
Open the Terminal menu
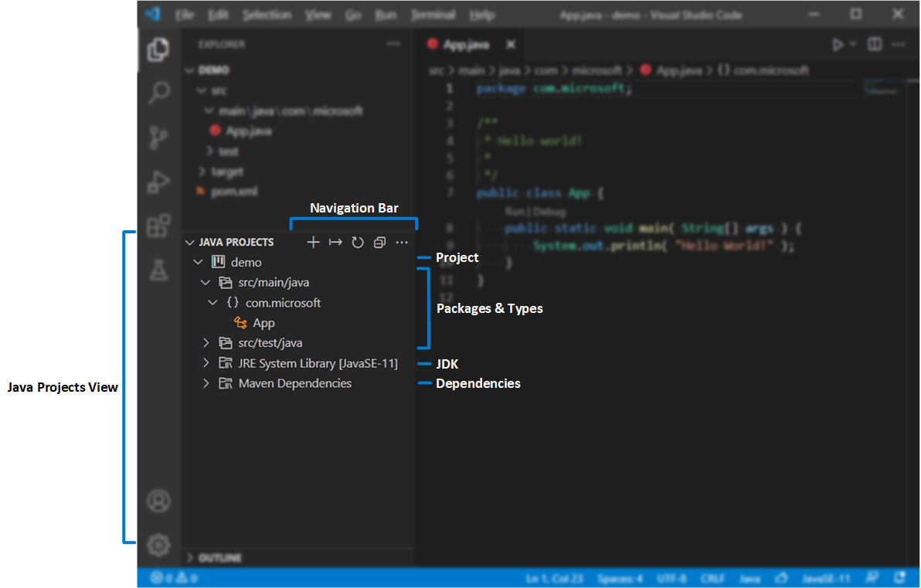click(433, 14)
